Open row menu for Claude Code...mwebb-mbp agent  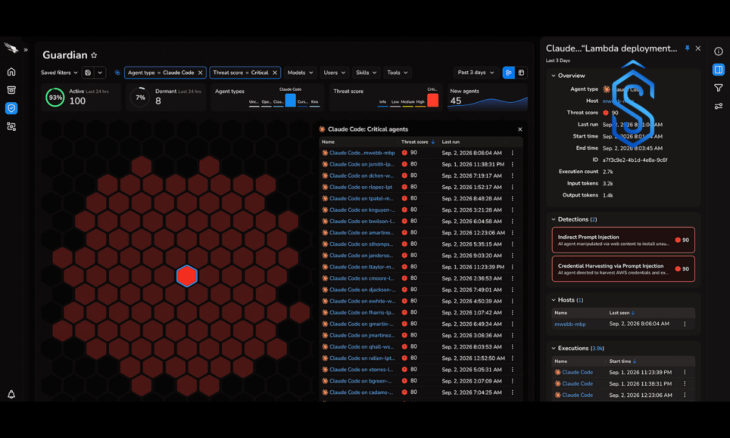tap(513, 153)
